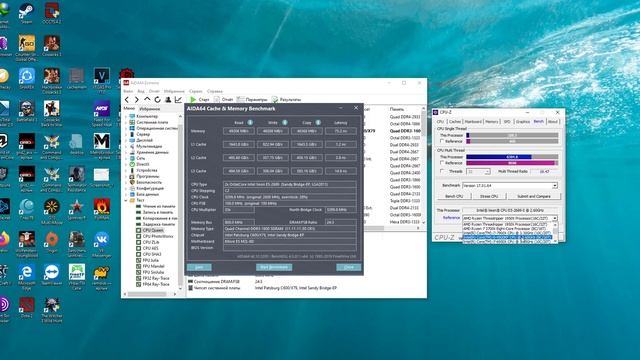This screenshot has width=640, height=360.
Task: Enable Reference checkbox under CPU Multi Thread
Action: [x=442, y=163]
